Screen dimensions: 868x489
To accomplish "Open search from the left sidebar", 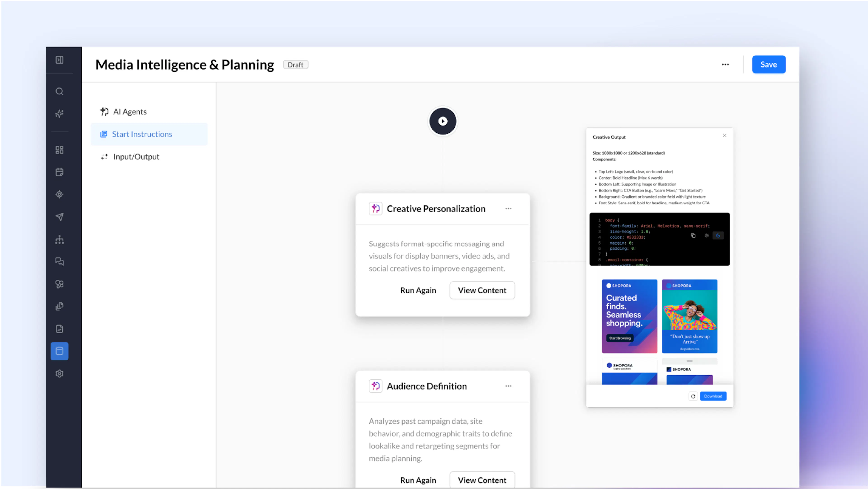I will click(x=59, y=92).
